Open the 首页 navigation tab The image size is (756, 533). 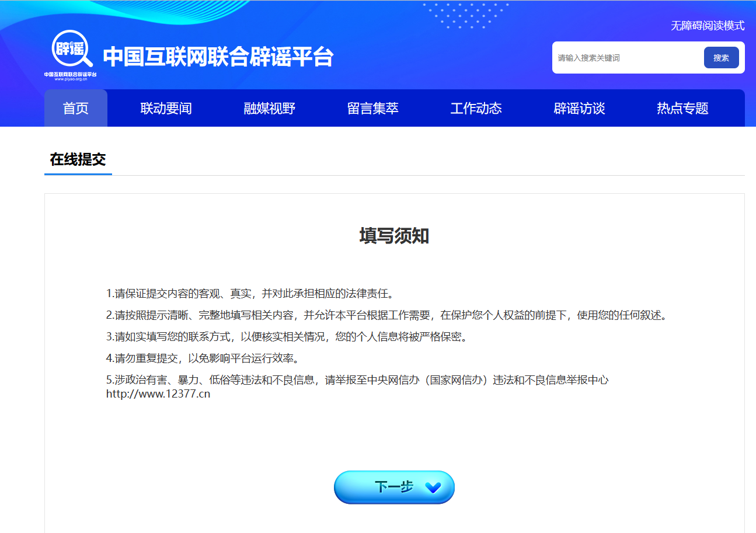click(x=75, y=108)
